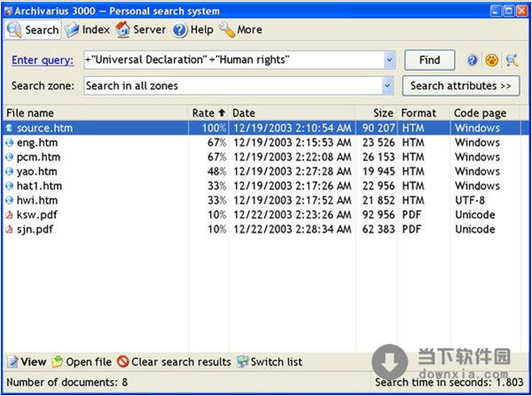Sort by Format column header
Image resolution: width=532 pixels, height=396 pixels.
click(x=424, y=113)
